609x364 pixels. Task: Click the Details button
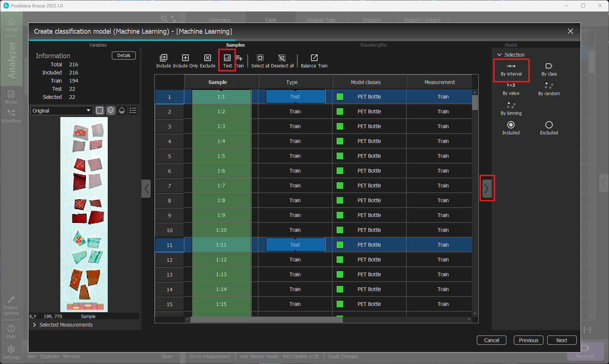[124, 56]
